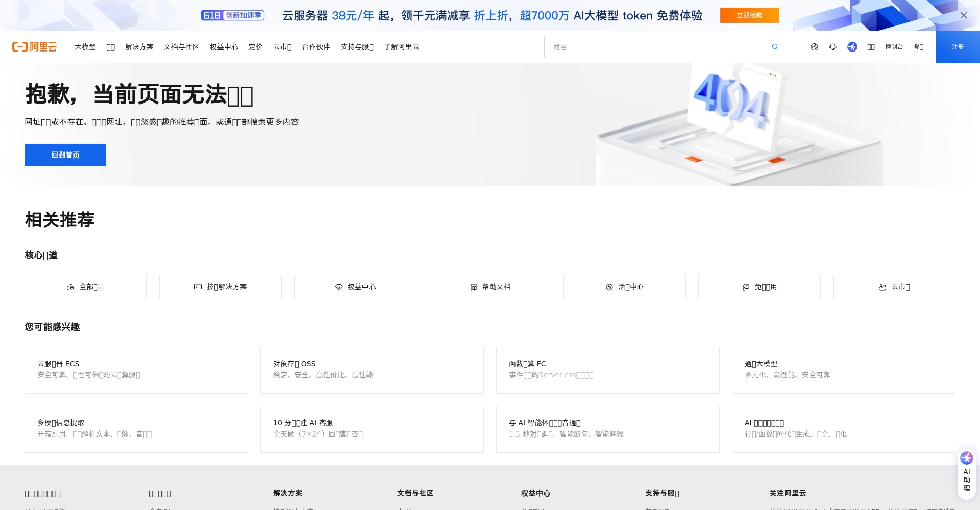Click the 您可能感兴趣 heading

[x=52, y=327]
